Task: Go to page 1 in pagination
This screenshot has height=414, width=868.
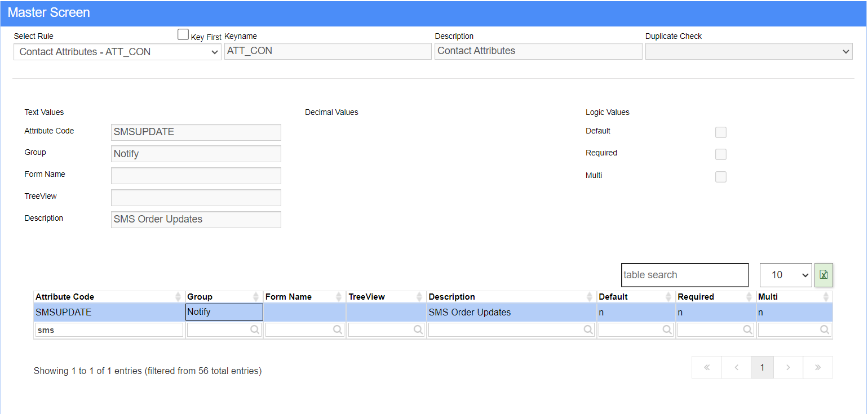Action: pyautogui.click(x=762, y=367)
